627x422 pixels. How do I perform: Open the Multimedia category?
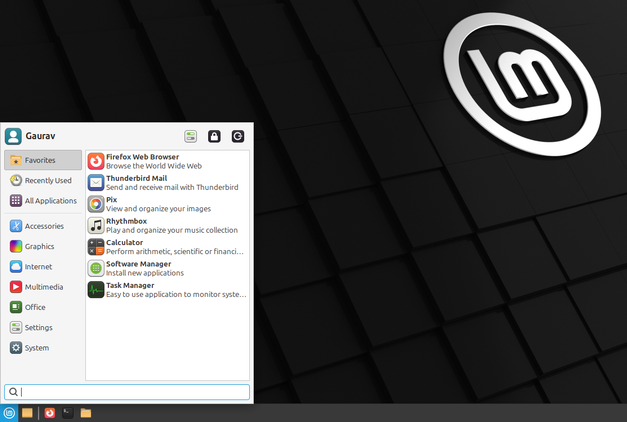click(x=43, y=287)
